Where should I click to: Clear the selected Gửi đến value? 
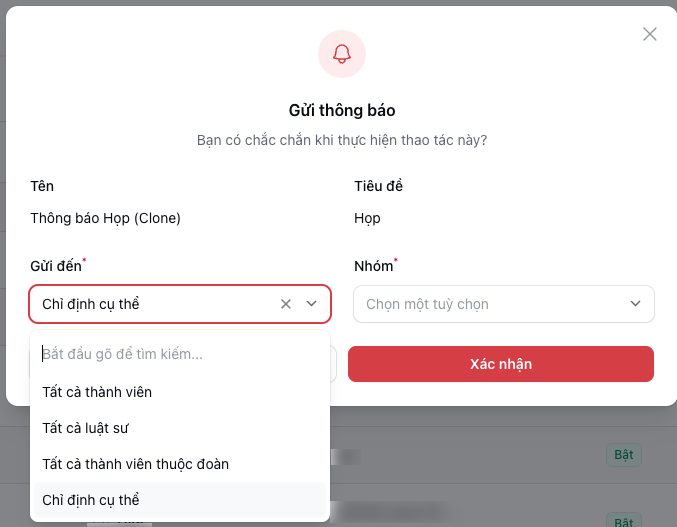pyautogui.click(x=285, y=304)
